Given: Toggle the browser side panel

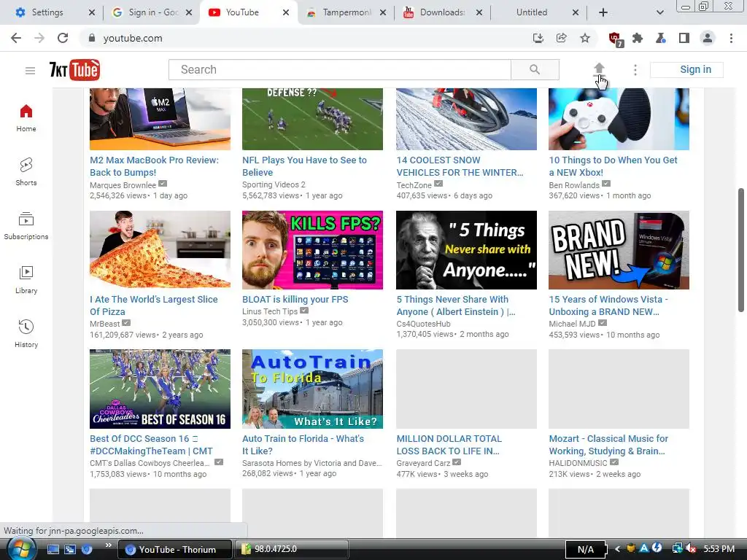Looking at the screenshot, I should (x=684, y=38).
